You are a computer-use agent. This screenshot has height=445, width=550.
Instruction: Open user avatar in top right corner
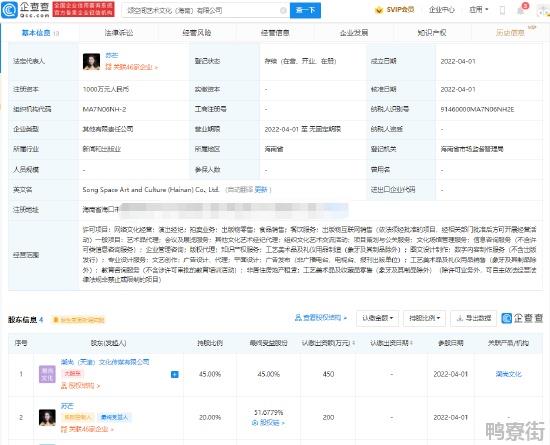pos(543,11)
